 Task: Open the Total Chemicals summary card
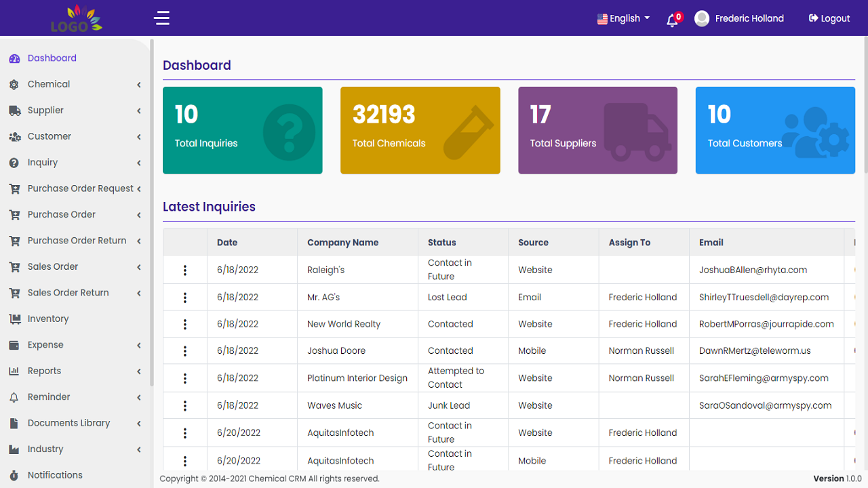(420, 130)
